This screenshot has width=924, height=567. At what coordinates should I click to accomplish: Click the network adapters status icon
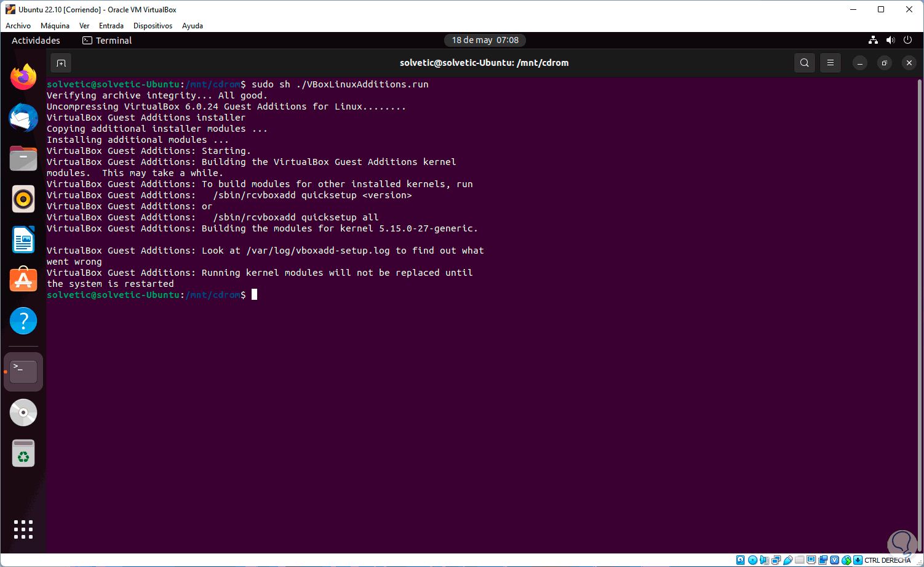click(x=776, y=560)
